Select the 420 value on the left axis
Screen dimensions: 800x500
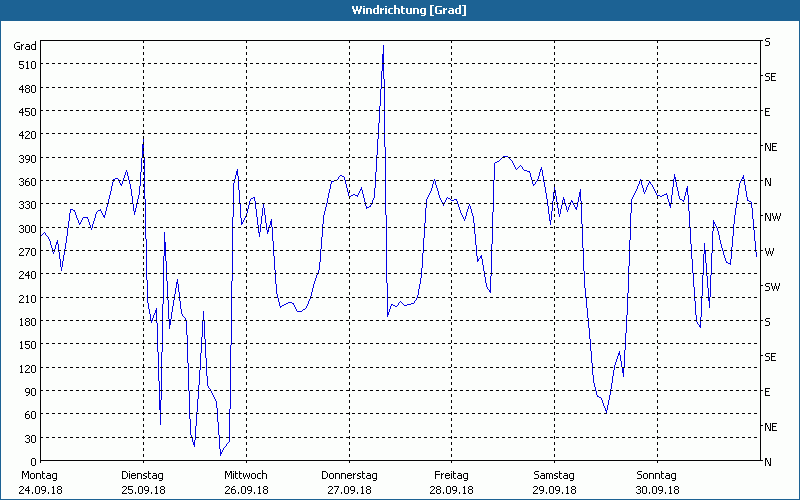[x=28, y=135]
